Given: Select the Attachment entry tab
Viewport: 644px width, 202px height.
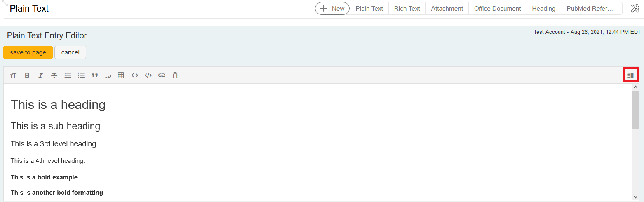Looking at the screenshot, I should point(447,8).
